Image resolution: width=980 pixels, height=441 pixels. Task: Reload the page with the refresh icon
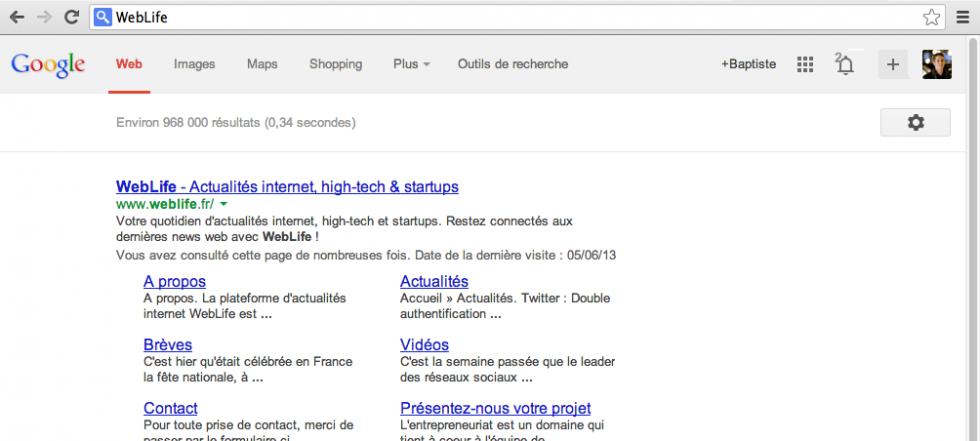[72, 17]
